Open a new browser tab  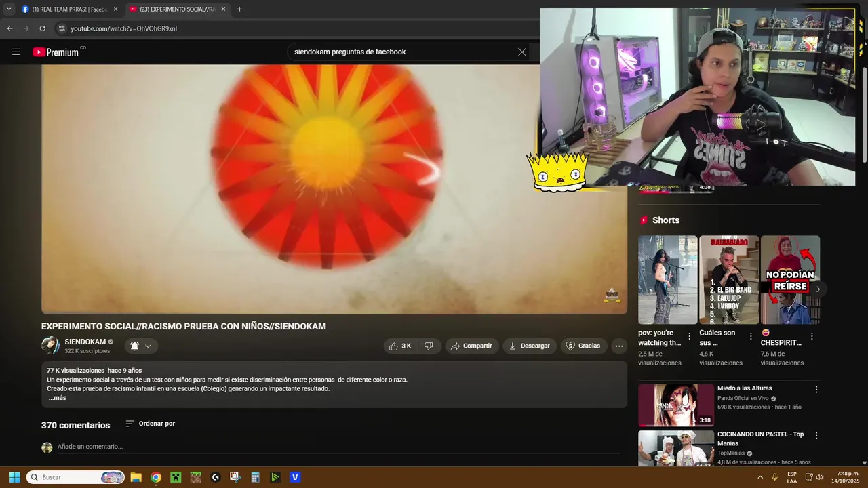tap(239, 9)
